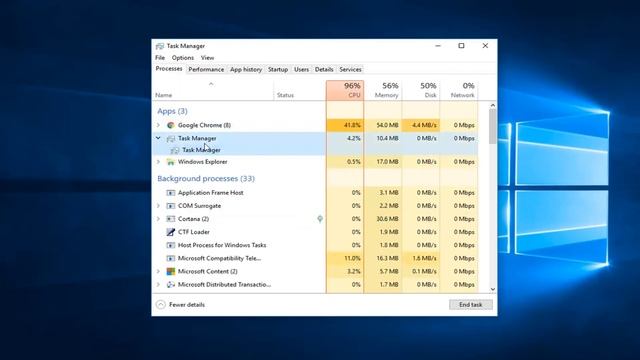This screenshot has height=360, width=640.
Task: Select the Windows Explorer row
Action: (x=315, y=162)
